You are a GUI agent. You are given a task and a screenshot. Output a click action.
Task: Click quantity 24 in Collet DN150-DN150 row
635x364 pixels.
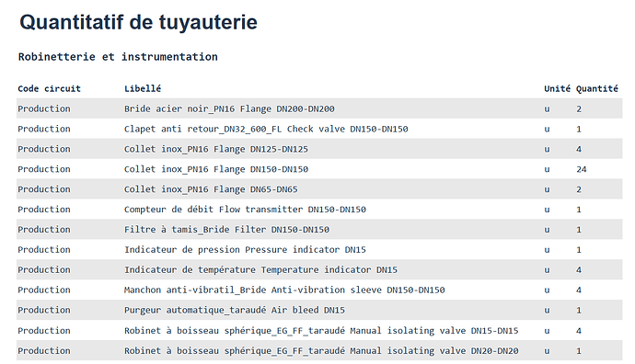(581, 169)
